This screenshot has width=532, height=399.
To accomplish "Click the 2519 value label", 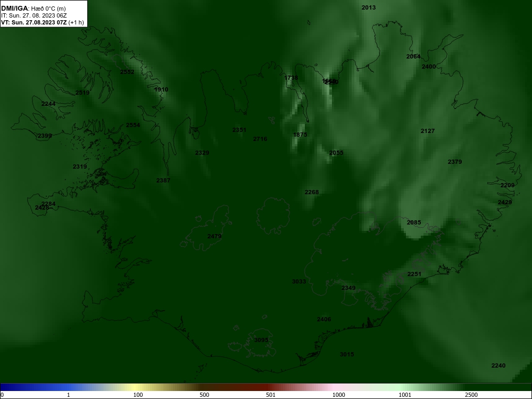I will point(82,93).
